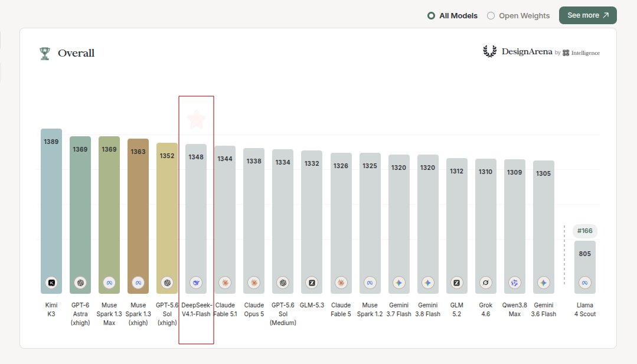
Task: Click the Kimi K3 logo icon
Action: (51, 283)
